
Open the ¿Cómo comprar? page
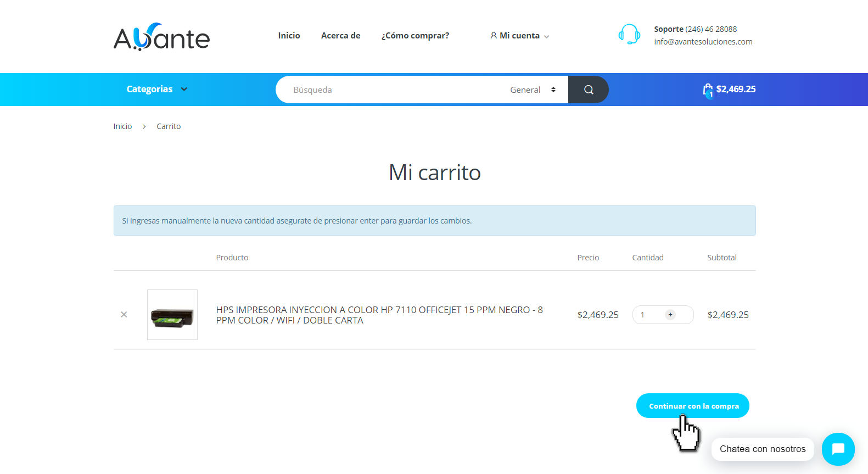coord(415,36)
